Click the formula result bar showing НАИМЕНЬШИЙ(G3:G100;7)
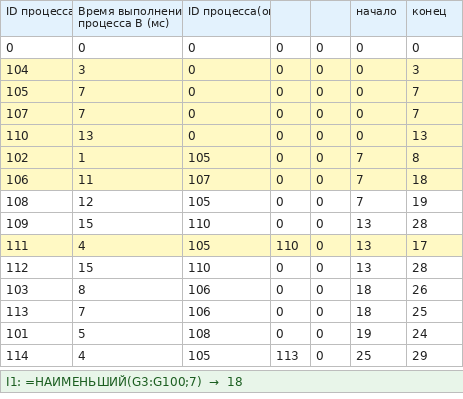Viewport: 463px width, 399px height. click(231, 381)
